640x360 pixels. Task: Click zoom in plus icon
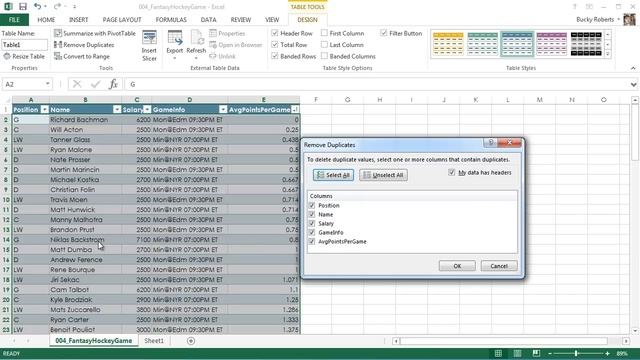coord(607,353)
